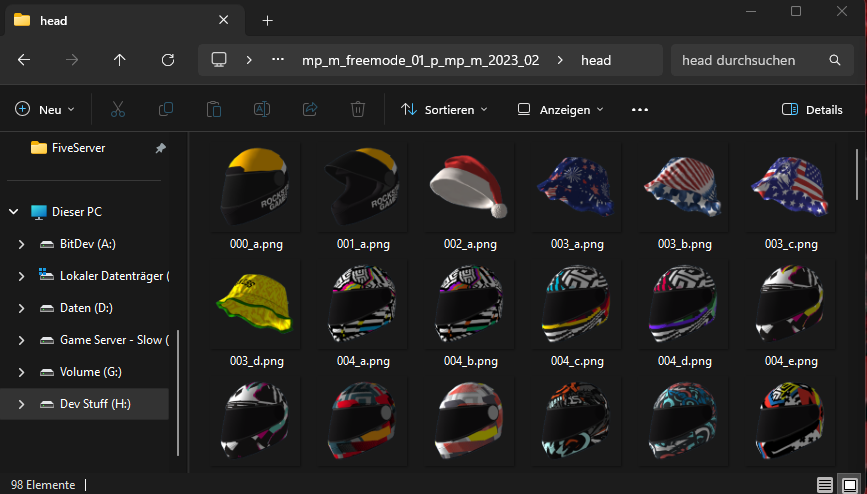Click the Paste clipboard icon

(x=214, y=110)
